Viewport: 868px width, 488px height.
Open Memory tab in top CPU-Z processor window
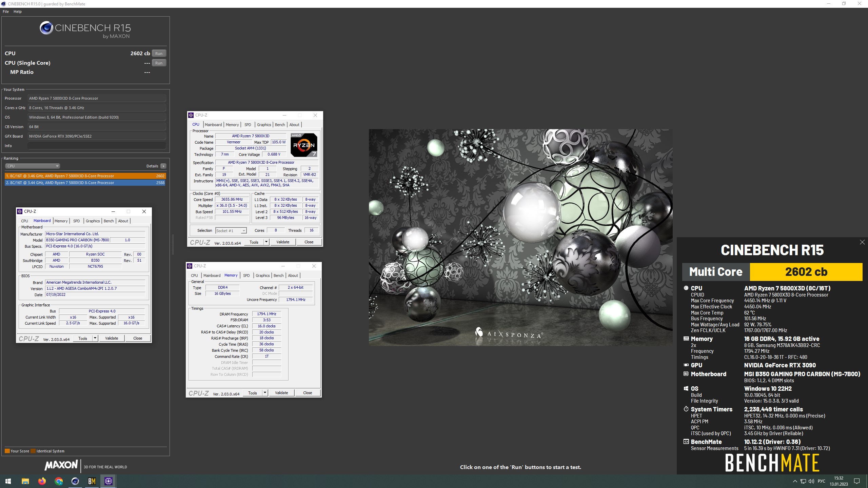pos(232,125)
